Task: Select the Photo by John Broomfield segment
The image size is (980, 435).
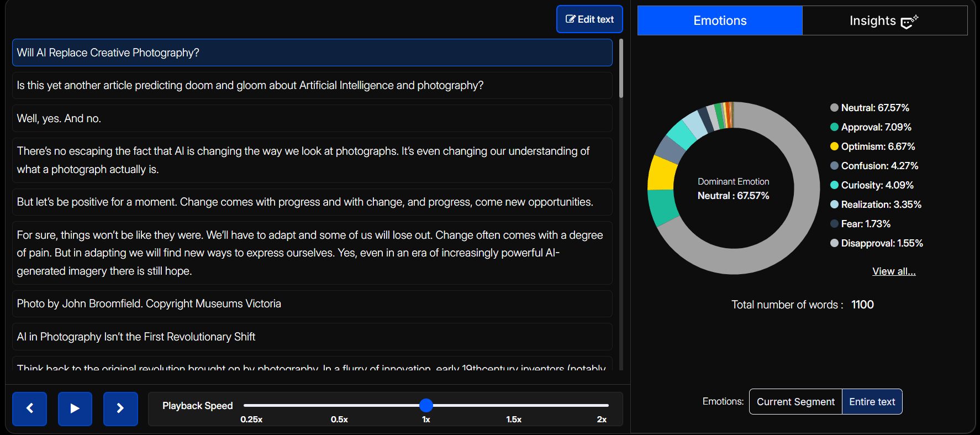Action: point(312,303)
